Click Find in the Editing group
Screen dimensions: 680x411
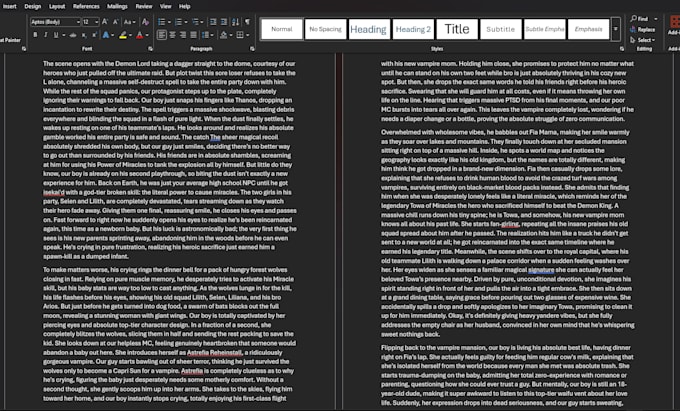tap(640, 19)
